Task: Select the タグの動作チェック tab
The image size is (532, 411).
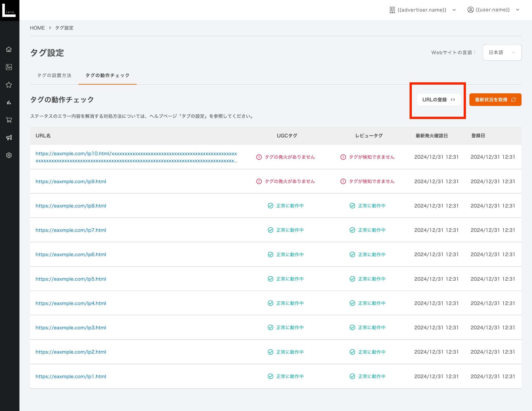Action: [x=107, y=75]
